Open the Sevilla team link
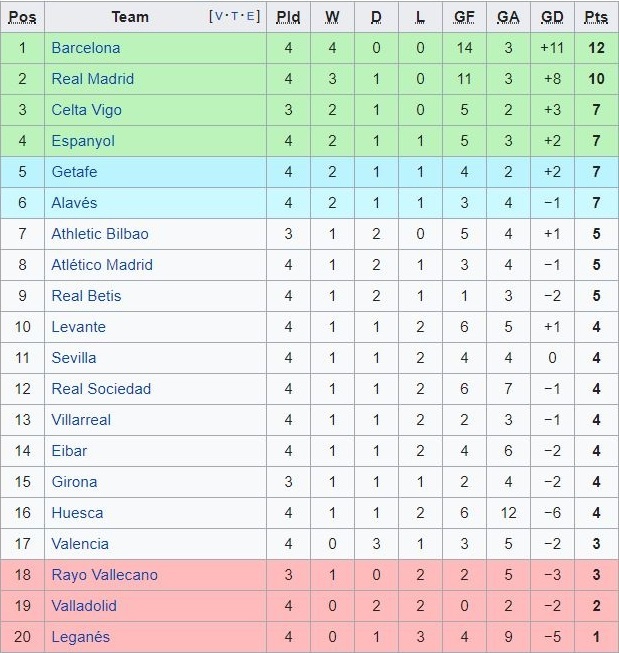The image size is (619, 653). click(x=74, y=358)
